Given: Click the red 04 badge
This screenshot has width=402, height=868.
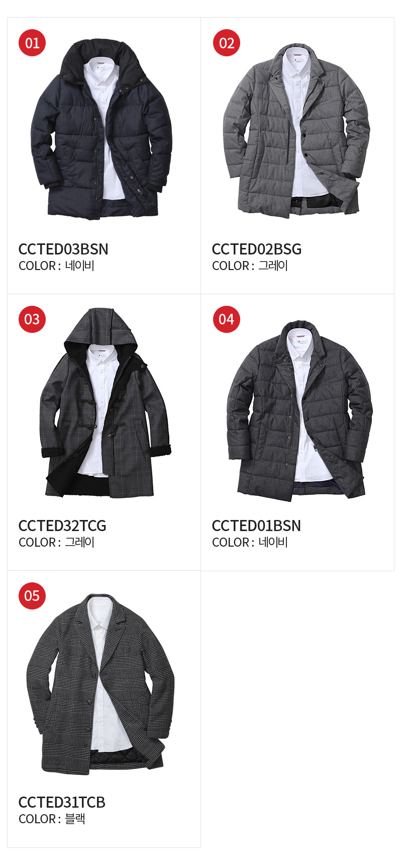Looking at the screenshot, I should (227, 319).
